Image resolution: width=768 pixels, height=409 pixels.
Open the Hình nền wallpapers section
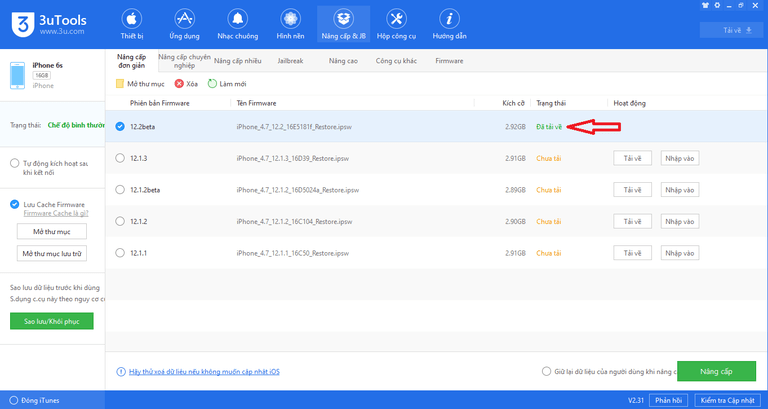290,25
